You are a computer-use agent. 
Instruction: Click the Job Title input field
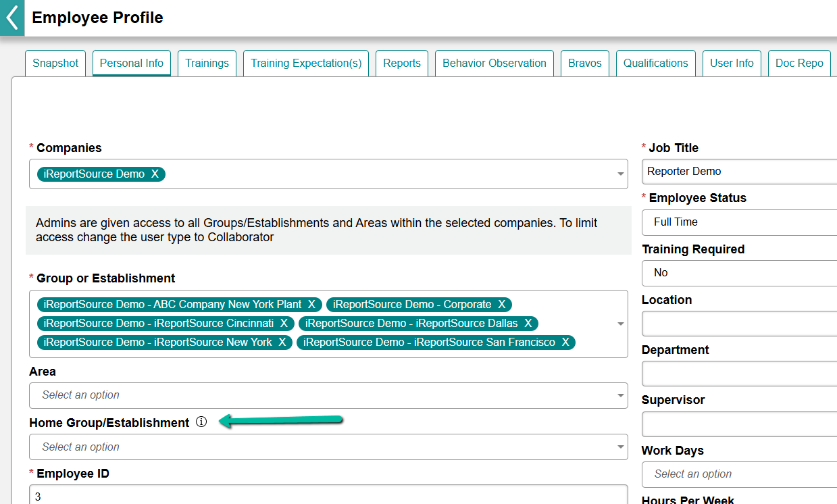739,172
